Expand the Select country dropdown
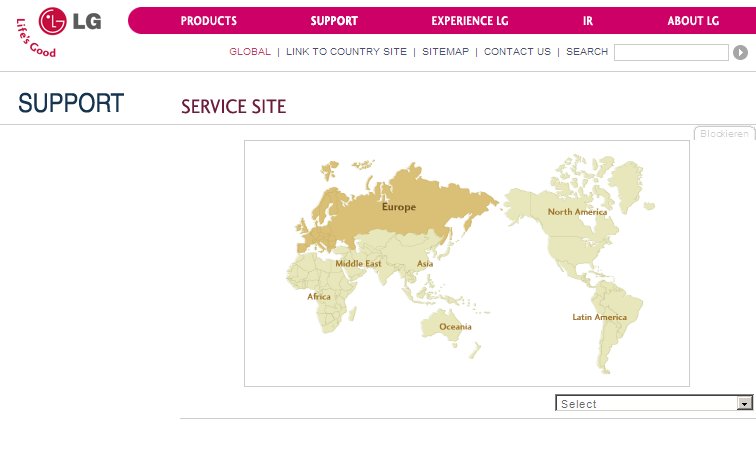This screenshot has height=449, width=756. point(646,403)
